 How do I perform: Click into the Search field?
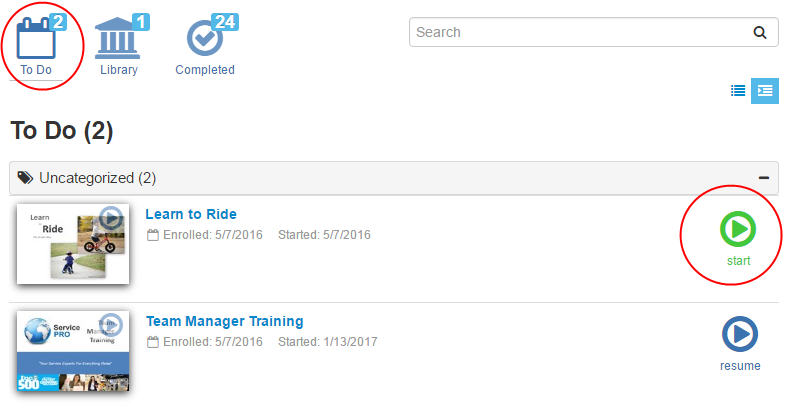tap(580, 32)
